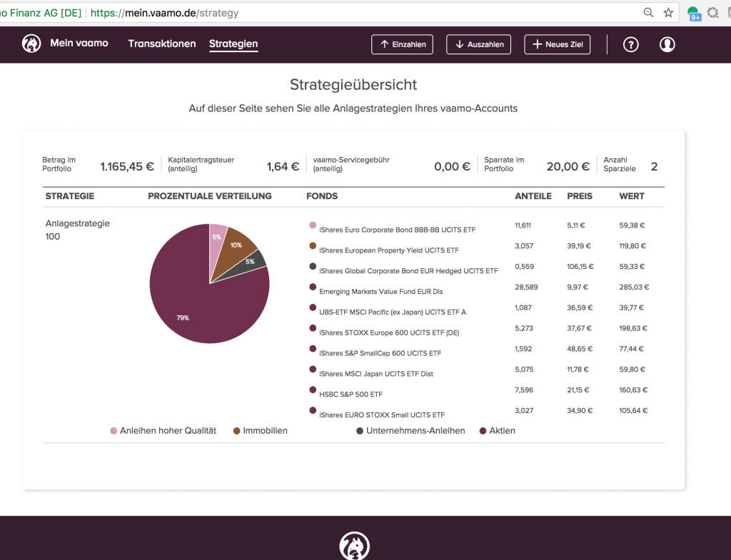The height and width of the screenshot is (560, 731).
Task: Select iShares S&P SmallCap 600 UCITS ETF
Action: (x=380, y=352)
